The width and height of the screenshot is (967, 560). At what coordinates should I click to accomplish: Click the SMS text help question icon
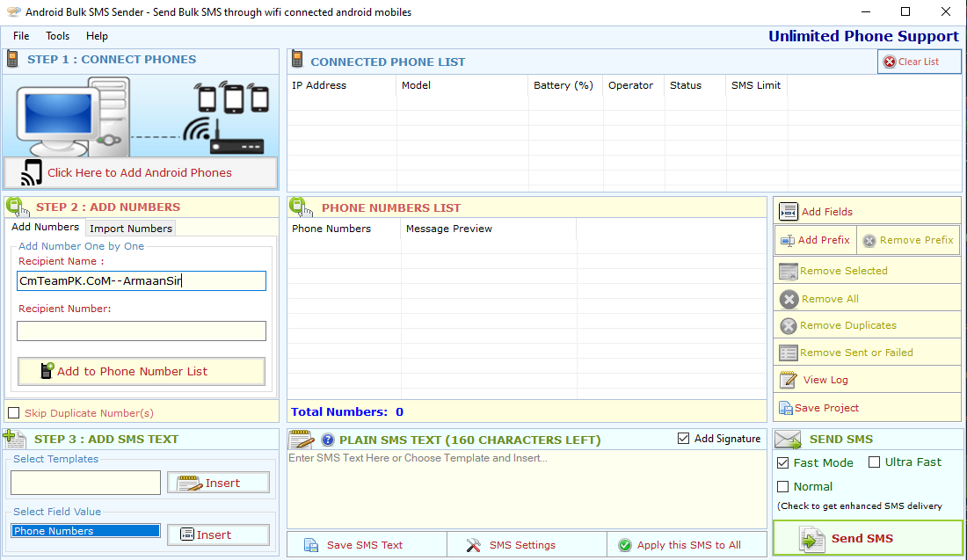tap(328, 440)
